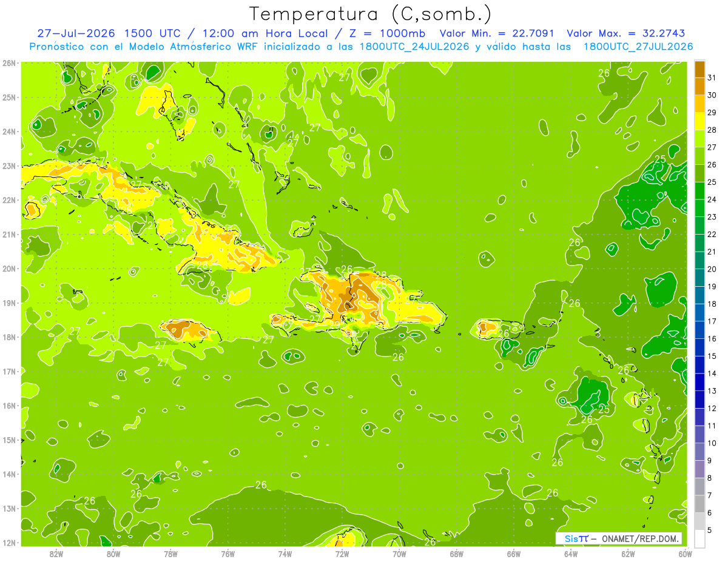The image size is (728, 562).
Task: Click the 78W longitude axis label
Action: click(170, 554)
